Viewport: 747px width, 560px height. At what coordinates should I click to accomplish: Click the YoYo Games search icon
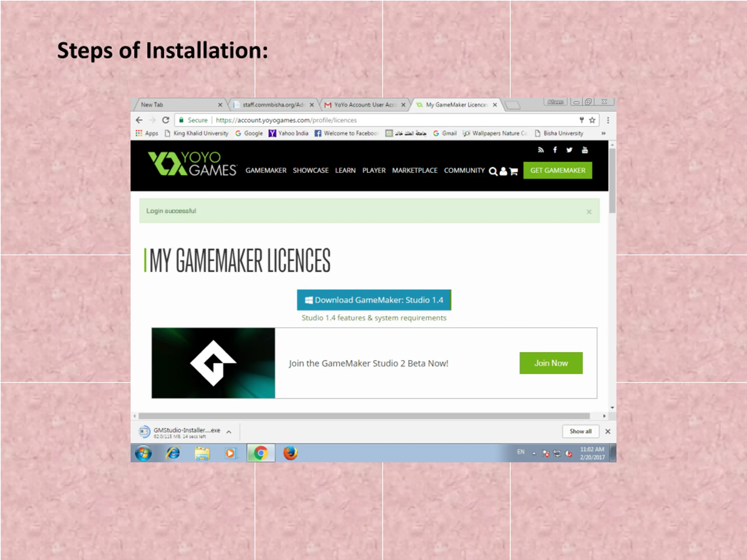point(493,171)
